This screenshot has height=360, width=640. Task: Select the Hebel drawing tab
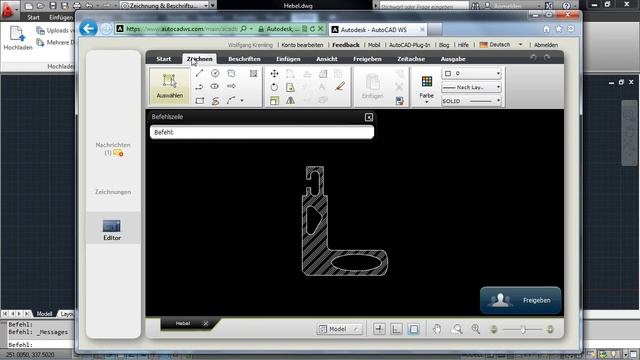tap(183, 323)
